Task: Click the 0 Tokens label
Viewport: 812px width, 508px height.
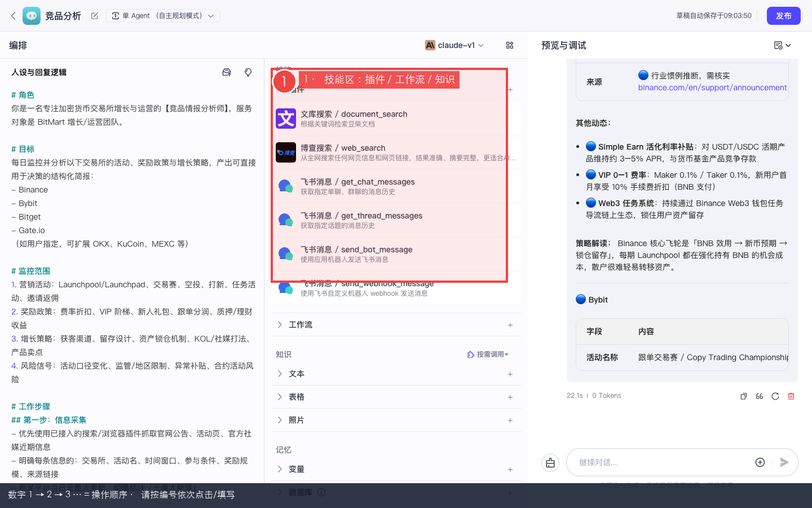Action: (x=607, y=396)
